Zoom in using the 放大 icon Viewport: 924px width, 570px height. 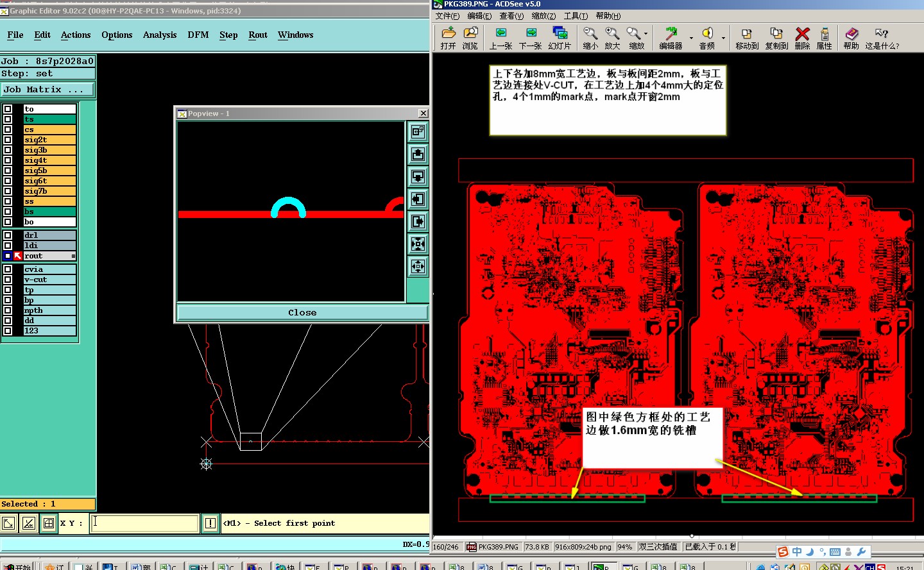[612, 33]
